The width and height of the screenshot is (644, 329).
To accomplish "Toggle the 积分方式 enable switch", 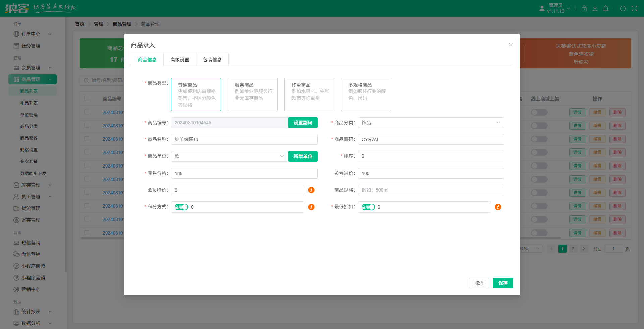I will tap(181, 207).
